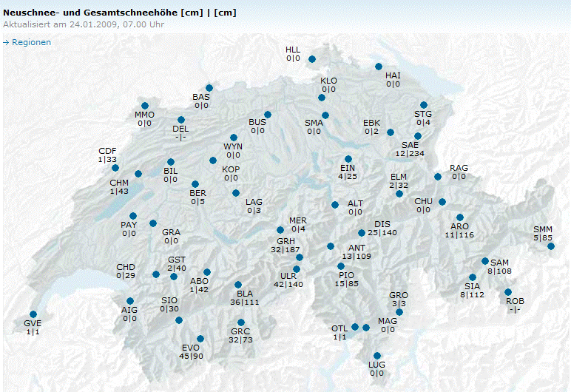
Task: Click the ELM label text
Action: (x=399, y=177)
